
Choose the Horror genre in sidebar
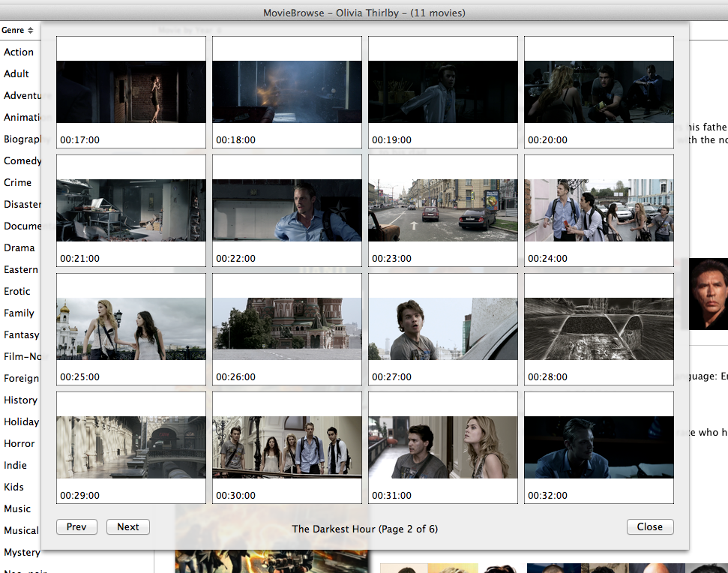click(x=19, y=444)
